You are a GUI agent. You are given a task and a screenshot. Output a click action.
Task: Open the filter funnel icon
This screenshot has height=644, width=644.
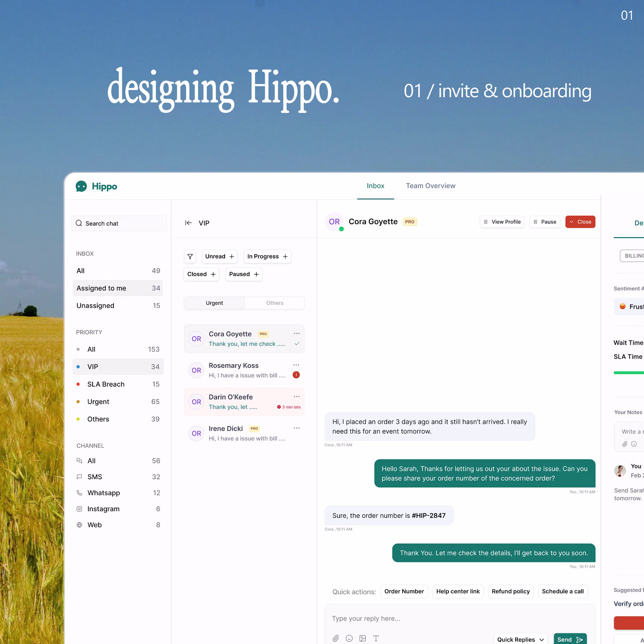[x=190, y=256]
